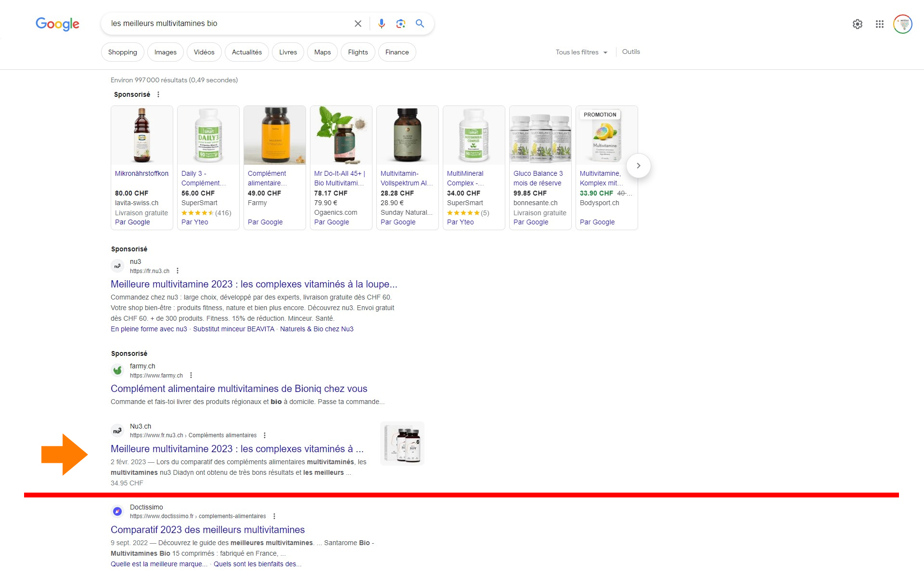Click the Google logo
Viewport: 924px width, 574px height.
tap(57, 24)
